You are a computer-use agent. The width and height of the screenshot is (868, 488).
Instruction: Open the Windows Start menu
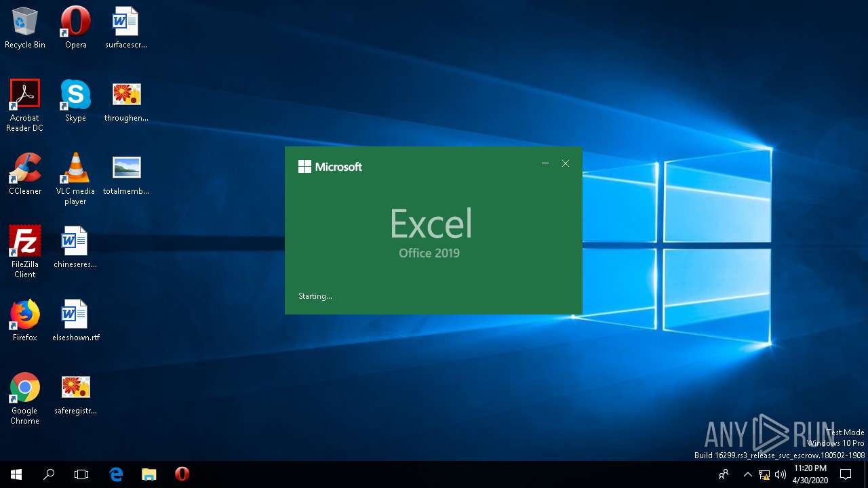(16, 474)
